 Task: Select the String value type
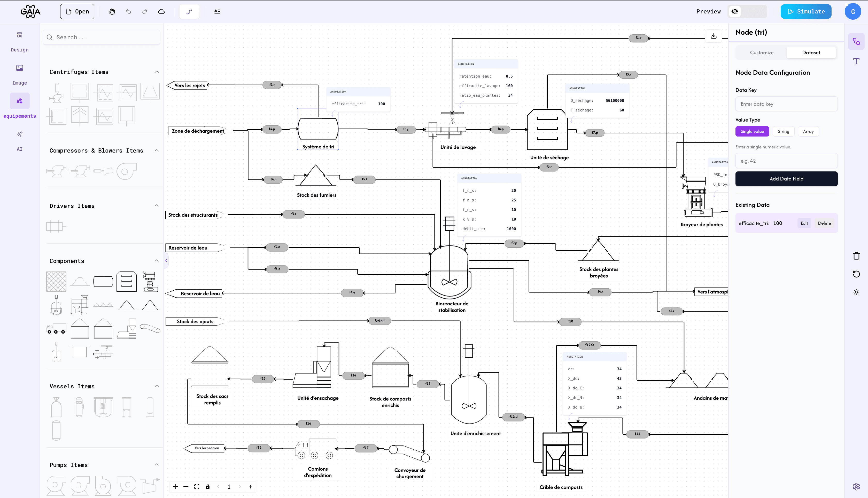[x=784, y=131]
